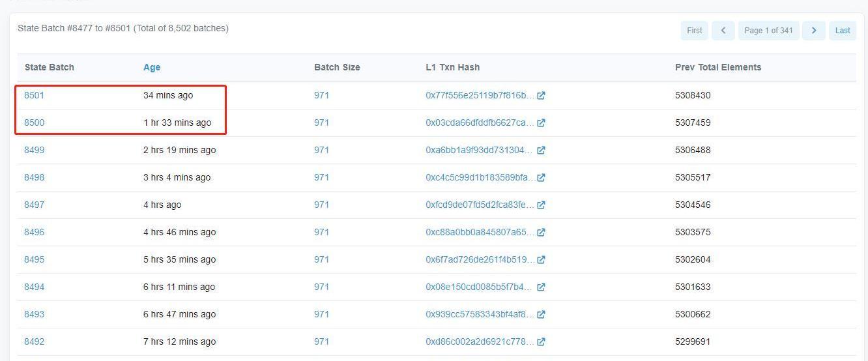Open external link icon for 0xc88a0bb0a845807a65
The image size is (868, 361).
(x=541, y=233)
